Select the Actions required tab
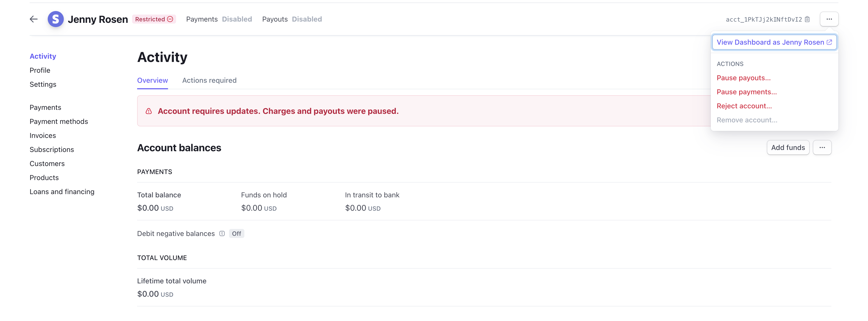The height and width of the screenshot is (321, 868). [x=209, y=79]
